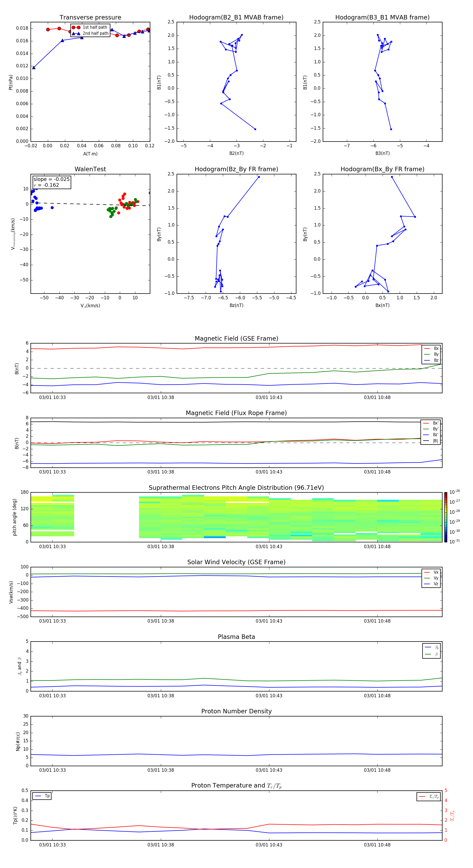Click the Suprathermal Electrons Pitch Angle title
This screenshot has width=473, height=868.
pos(236,488)
